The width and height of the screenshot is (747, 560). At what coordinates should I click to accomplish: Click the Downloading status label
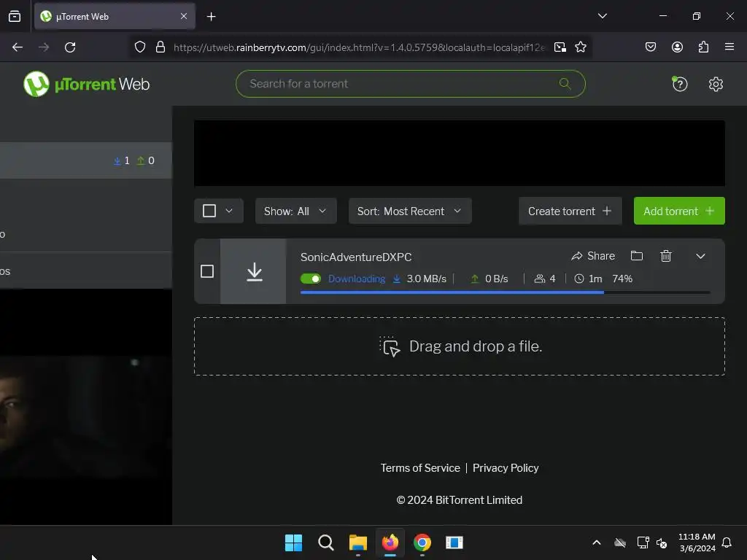point(356,279)
